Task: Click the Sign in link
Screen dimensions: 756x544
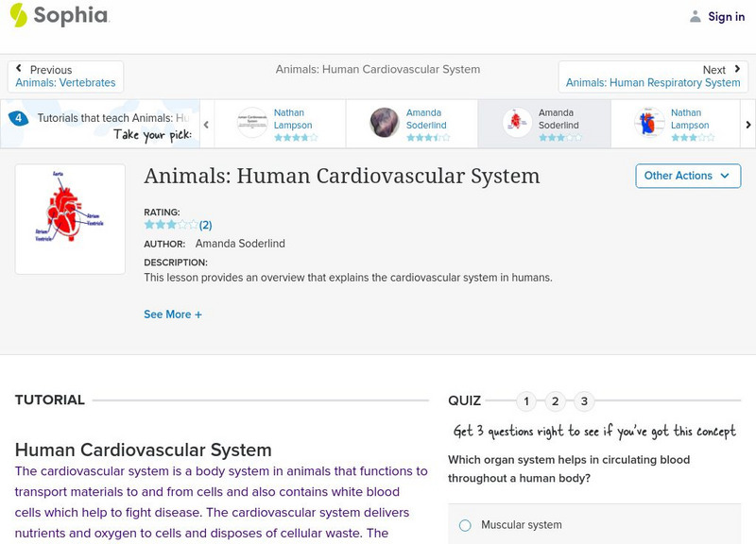Action: pyautogui.click(x=726, y=16)
